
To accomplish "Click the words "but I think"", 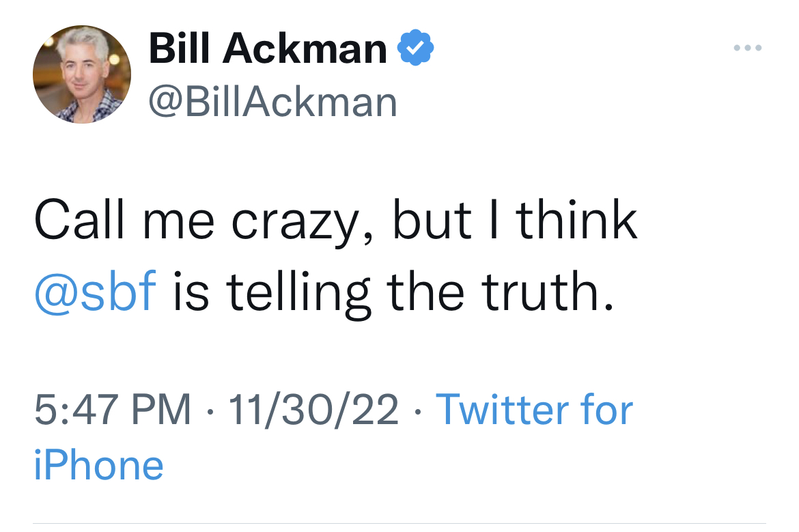I will 514,222.
